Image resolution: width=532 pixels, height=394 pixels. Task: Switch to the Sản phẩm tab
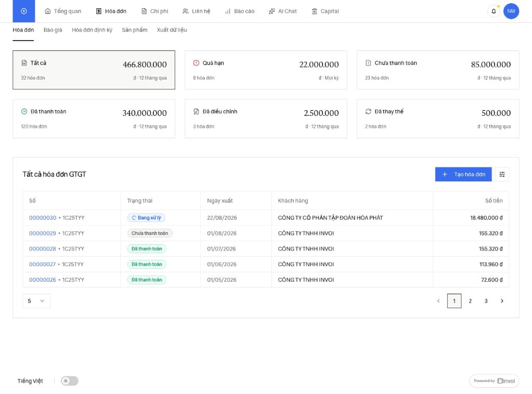135,30
